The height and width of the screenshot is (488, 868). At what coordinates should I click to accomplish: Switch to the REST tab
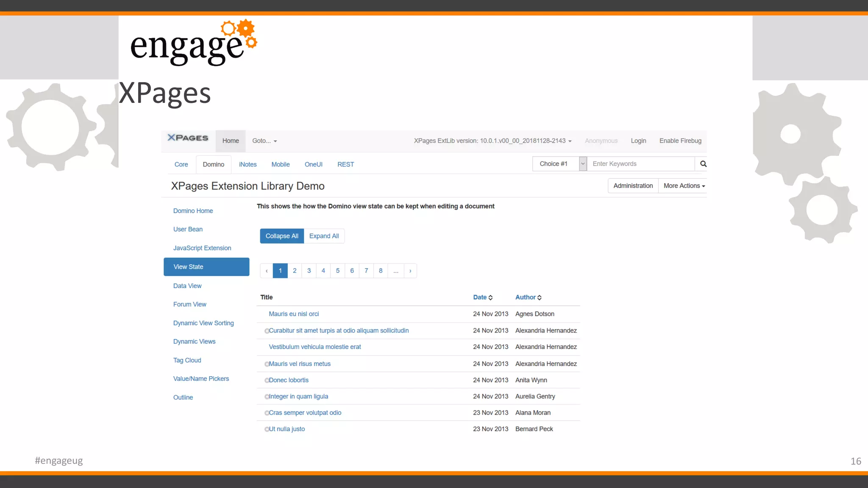click(x=346, y=164)
